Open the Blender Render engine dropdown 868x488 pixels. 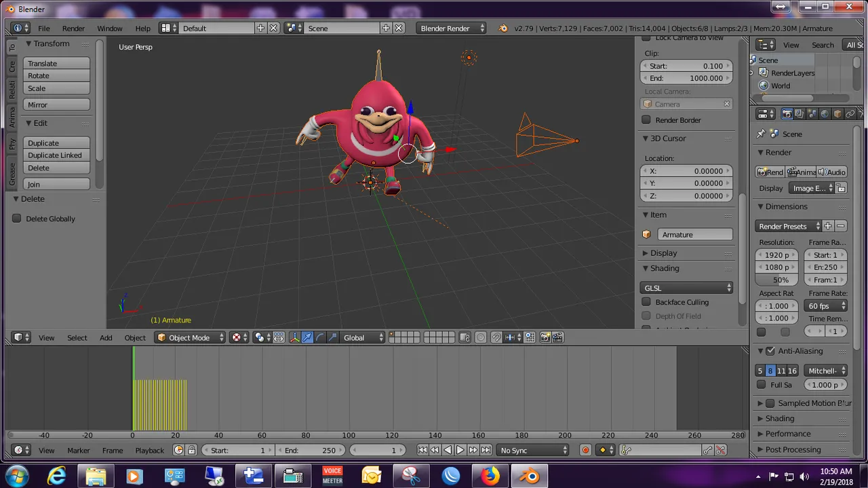(451, 29)
